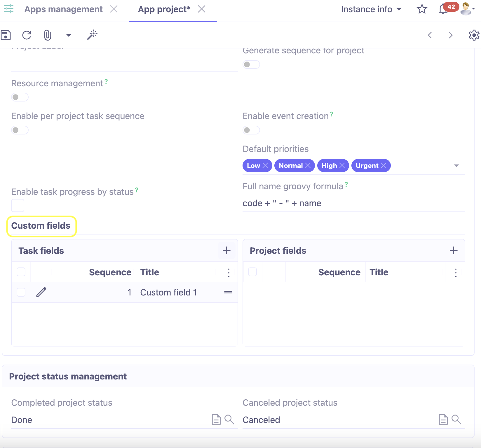Save the App project configuration

tap(6, 35)
